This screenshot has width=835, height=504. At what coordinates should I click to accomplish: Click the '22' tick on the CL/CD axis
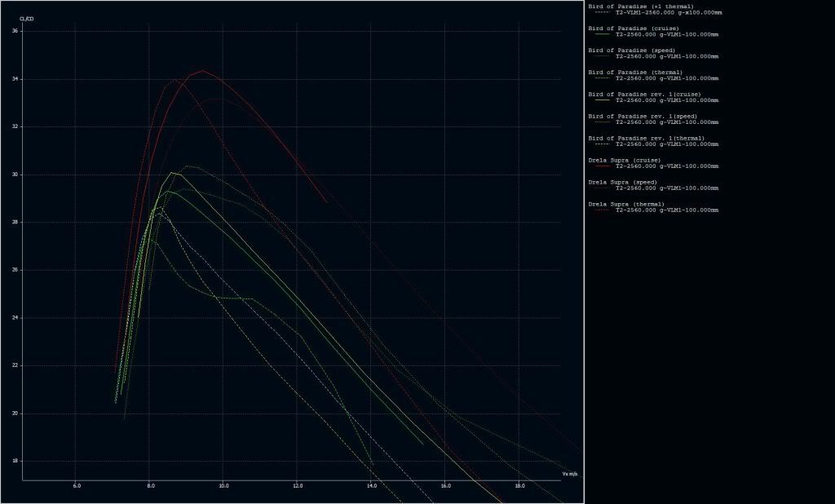coord(15,365)
